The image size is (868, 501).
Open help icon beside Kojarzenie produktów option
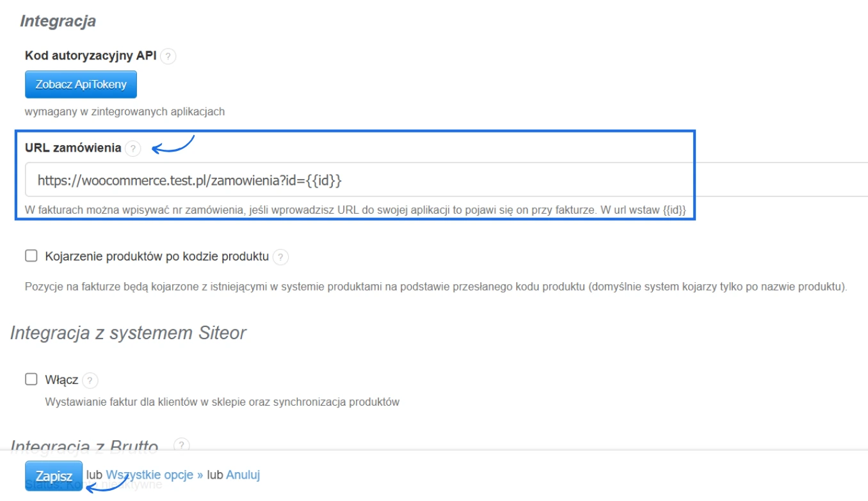(280, 257)
